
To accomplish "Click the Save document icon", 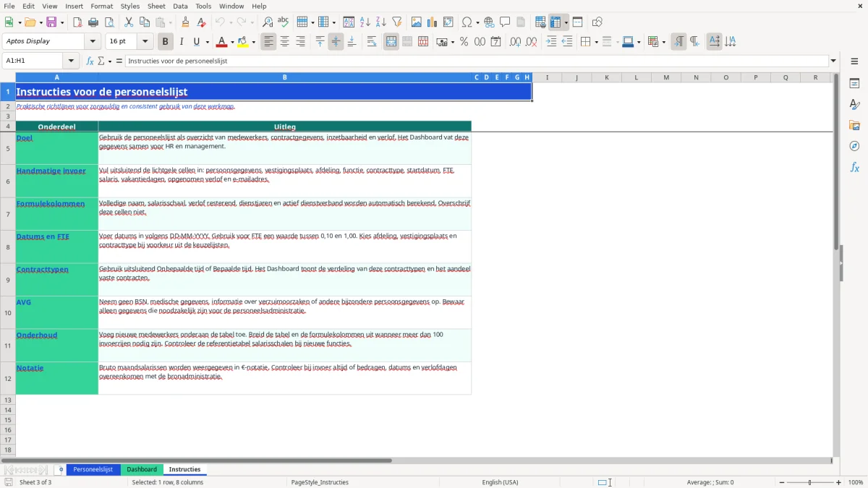I will [51, 22].
